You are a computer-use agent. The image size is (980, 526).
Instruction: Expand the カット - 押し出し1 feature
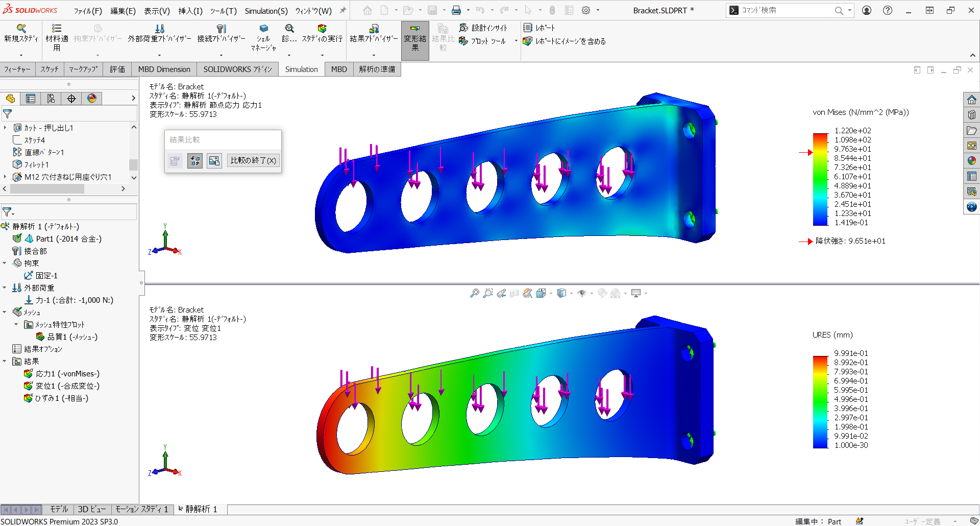(x=5, y=128)
